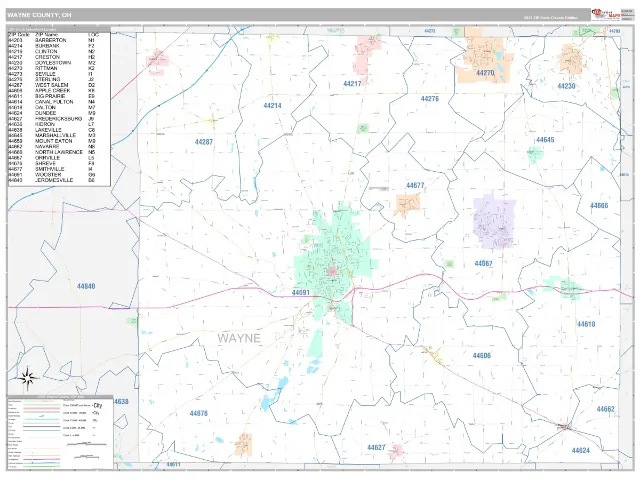Click the 44276 ZIP label on the map
Screen dimensions: 640x480
[x=430, y=99]
